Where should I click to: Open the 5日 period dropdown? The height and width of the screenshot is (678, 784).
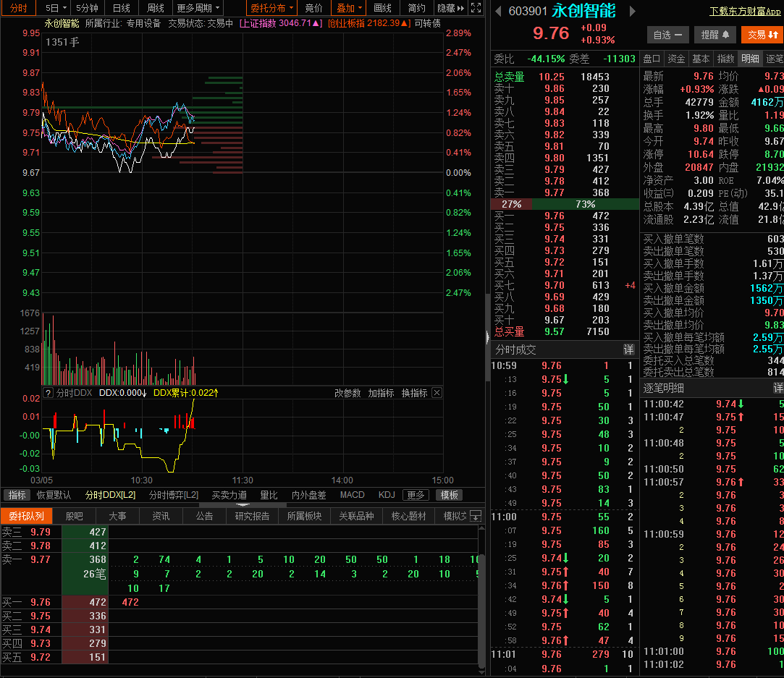(x=56, y=8)
